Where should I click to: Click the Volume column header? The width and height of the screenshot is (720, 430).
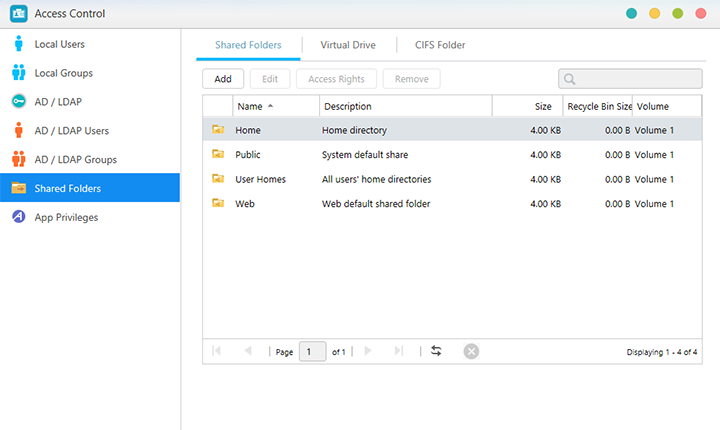(652, 106)
